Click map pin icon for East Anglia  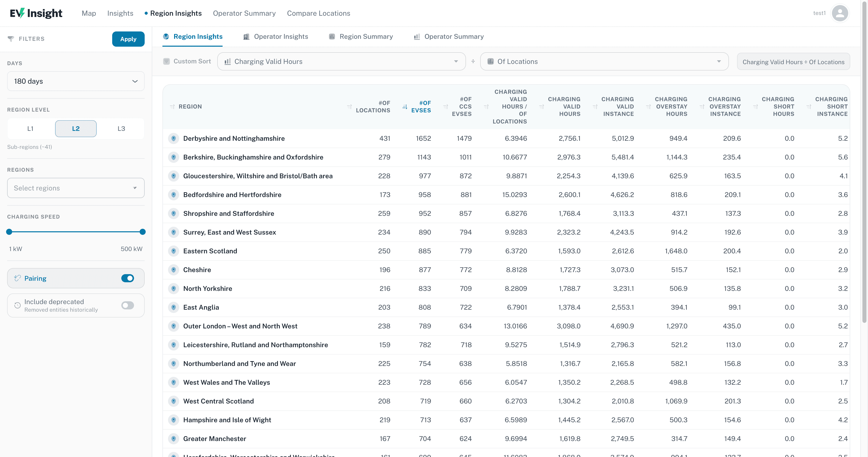click(x=174, y=307)
